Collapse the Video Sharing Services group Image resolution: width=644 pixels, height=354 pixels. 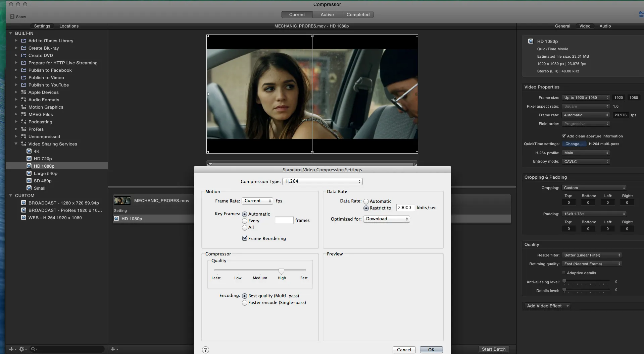(16, 144)
